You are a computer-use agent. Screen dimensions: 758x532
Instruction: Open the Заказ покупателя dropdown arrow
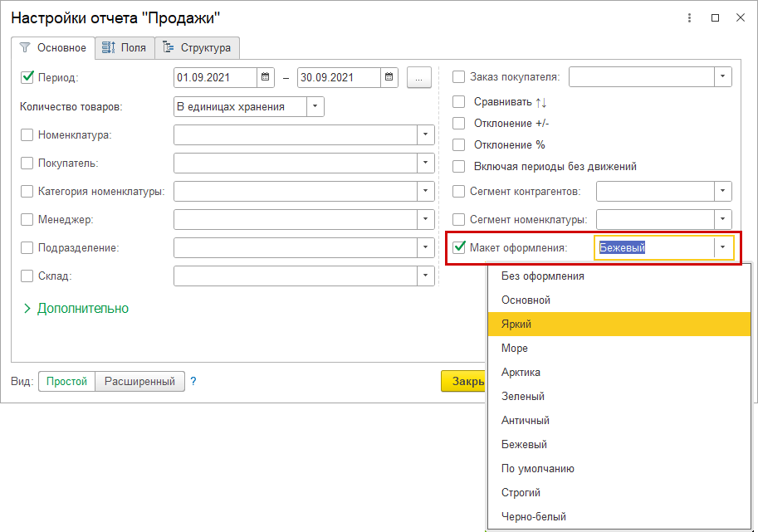[723, 77]
